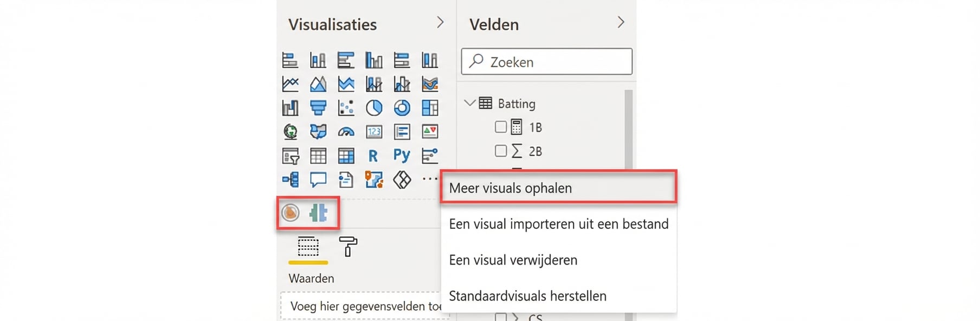Select the R script visual icon
Image resolution: width=980 pixels, height=321 pixels.
coord(373,156)
